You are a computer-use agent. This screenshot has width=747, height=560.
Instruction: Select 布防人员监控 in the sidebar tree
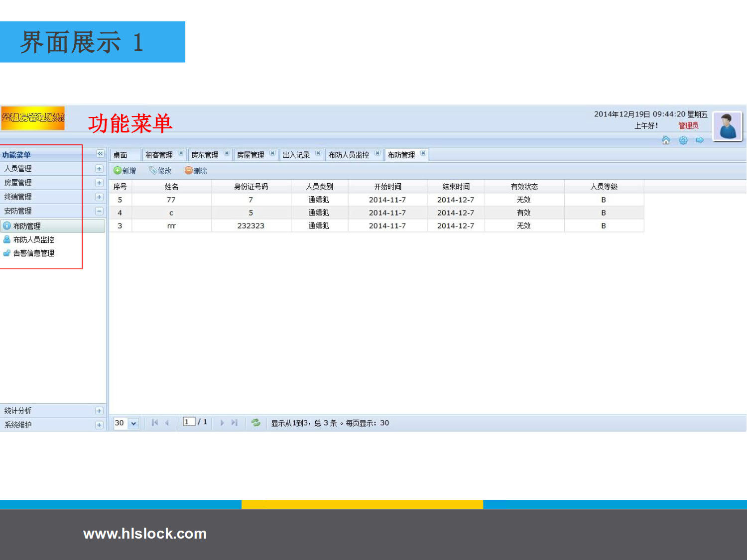coord(33,239)
